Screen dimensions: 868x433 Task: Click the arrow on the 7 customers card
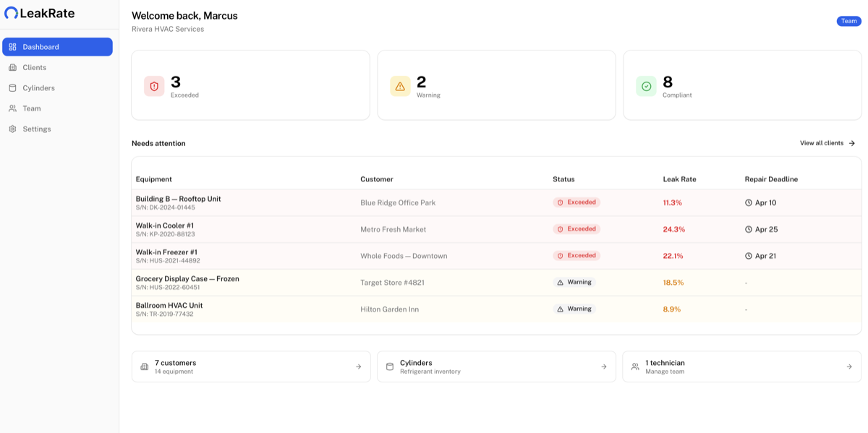point(359,366)
